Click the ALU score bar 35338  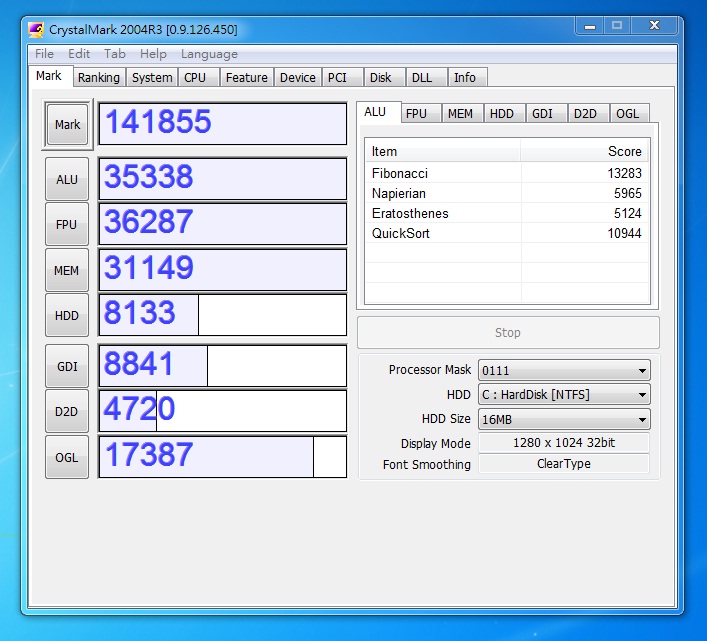click(223, 179)
